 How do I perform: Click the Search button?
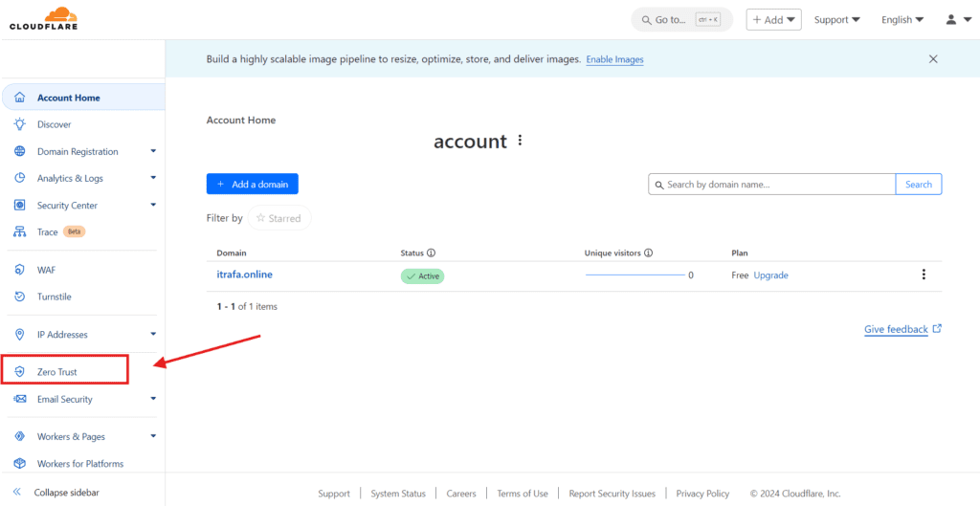(x=919, y=185)
